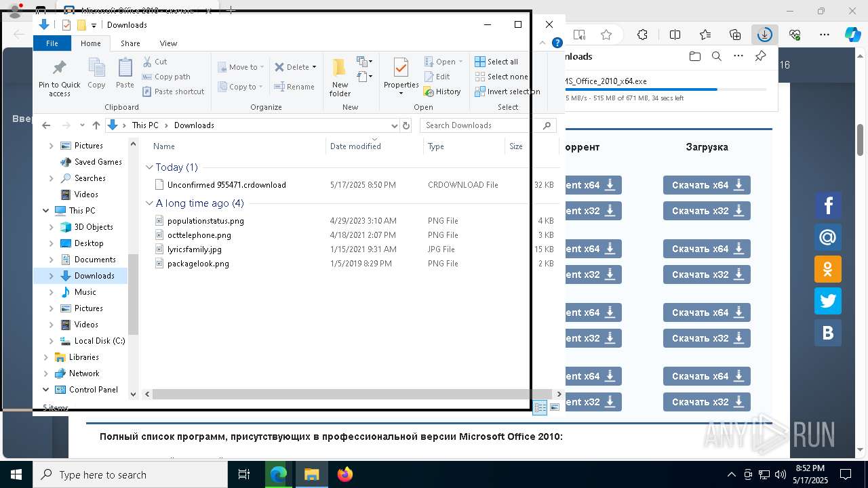The width and height of the screenshot is (868, 488).
Task: Click Select none button
Action: coord(502,77)
